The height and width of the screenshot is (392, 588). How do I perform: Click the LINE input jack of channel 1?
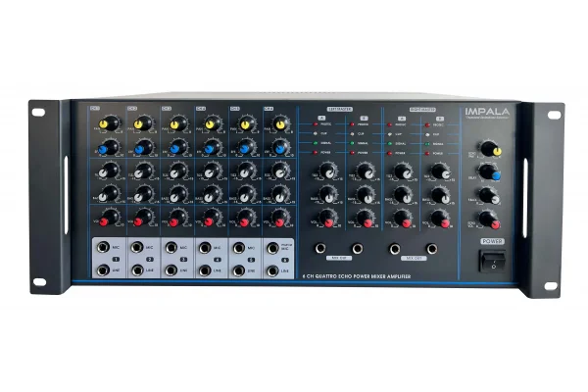(x=103, y=269)
